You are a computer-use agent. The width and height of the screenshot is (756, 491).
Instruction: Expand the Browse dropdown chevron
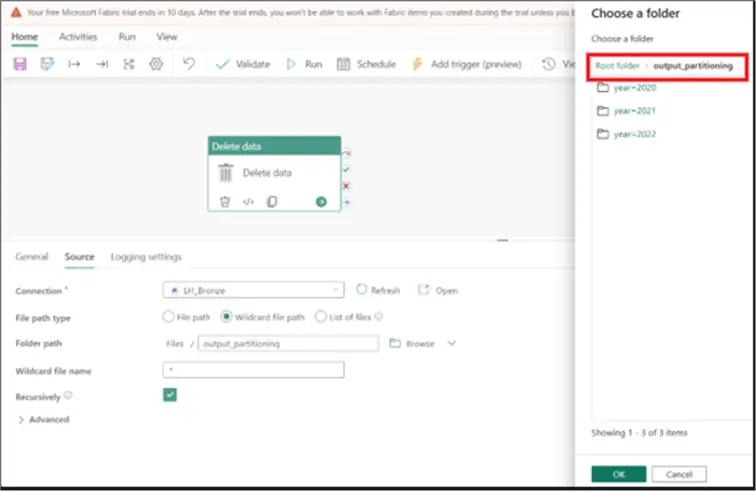point(451,343)
